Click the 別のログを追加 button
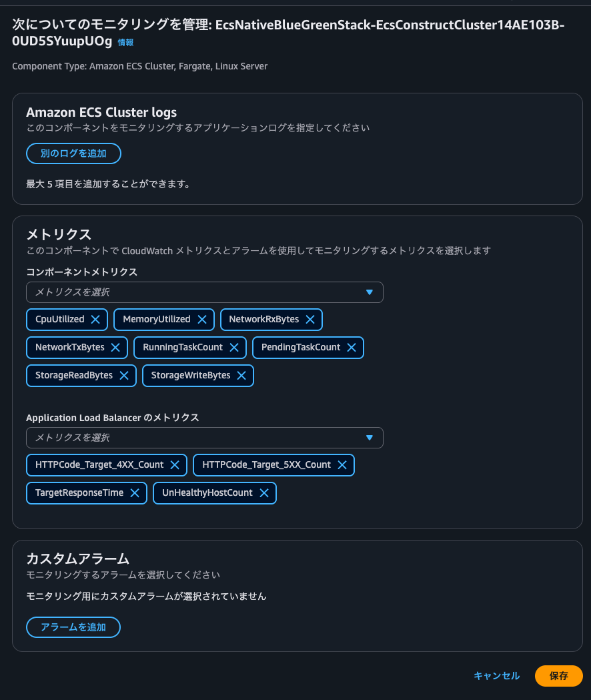This screenshot has width=591, height=700. (x=73, y=153)
